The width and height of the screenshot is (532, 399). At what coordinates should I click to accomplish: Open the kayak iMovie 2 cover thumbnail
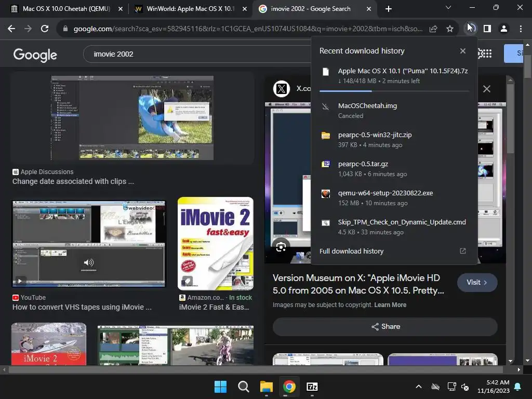(x=49, y=344)
